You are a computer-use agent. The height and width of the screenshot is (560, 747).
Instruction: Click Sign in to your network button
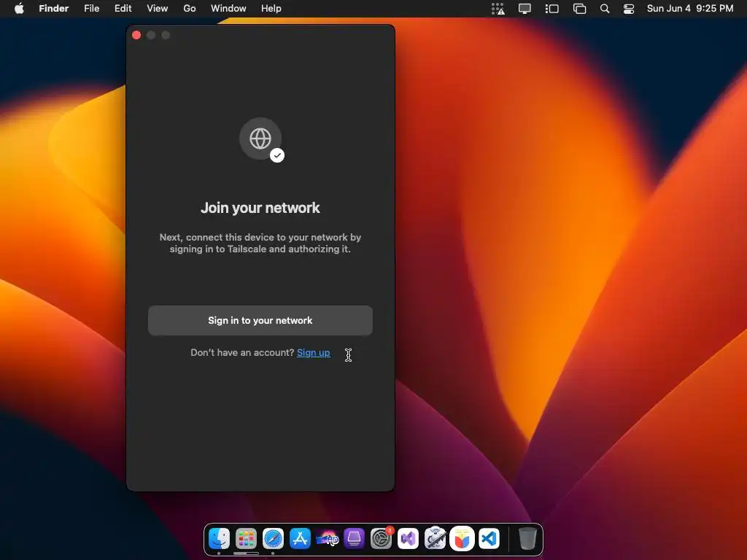pos(260,321)
